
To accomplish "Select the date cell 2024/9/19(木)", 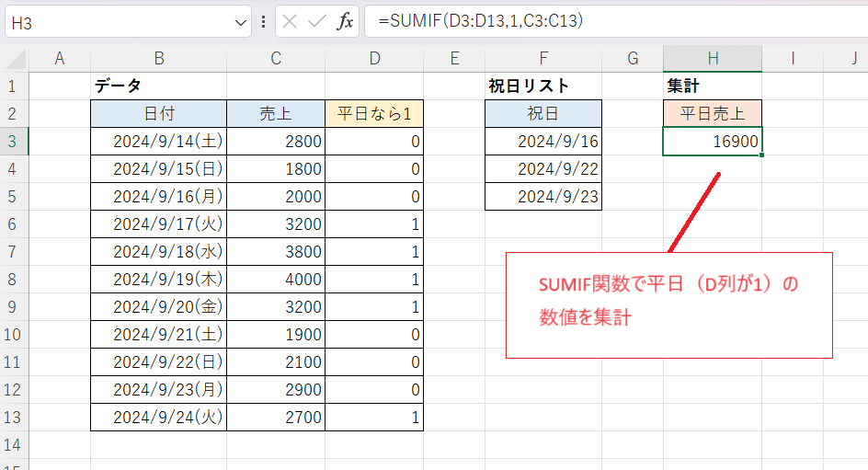I will pyautogui.click(x=159, y=280).
